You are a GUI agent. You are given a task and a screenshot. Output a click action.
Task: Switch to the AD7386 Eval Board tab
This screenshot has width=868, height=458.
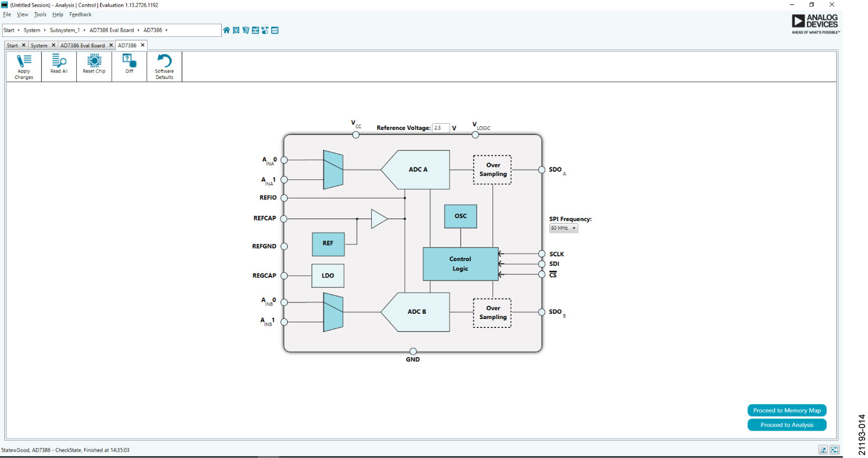click(83, 46)
